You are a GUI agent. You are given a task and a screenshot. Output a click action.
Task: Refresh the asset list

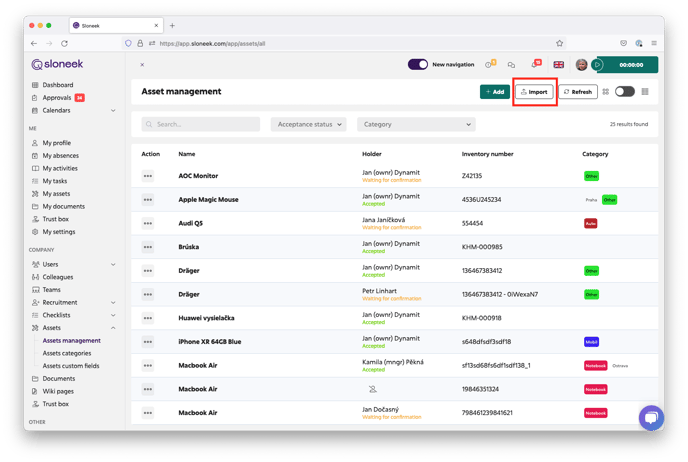pos(578,92)
